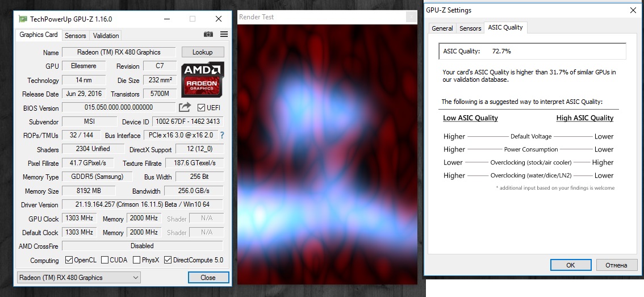The width and height of the screenshot is (644, 297).
Task: Click the Default Clock row Memory value 2000 MHz
Action: [x=144, y=232]
